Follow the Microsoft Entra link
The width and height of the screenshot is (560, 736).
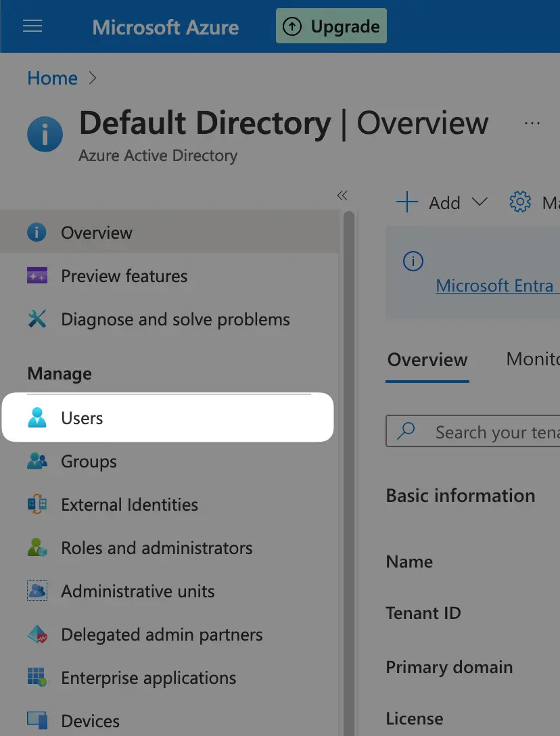click(496, 285)
